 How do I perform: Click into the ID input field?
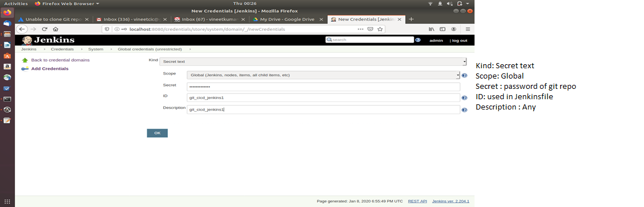point(323,97)
